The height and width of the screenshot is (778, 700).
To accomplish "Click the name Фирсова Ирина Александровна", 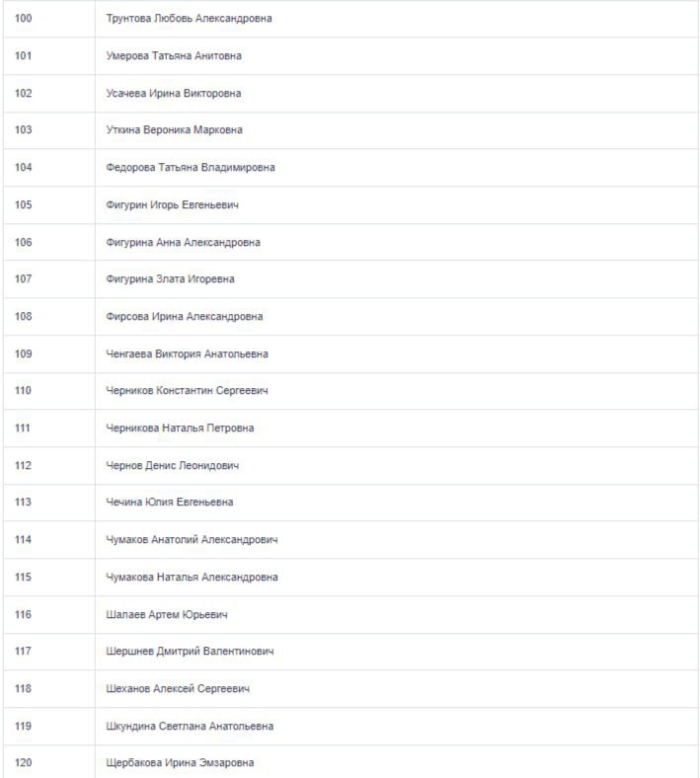I will (x=184, y=317).
